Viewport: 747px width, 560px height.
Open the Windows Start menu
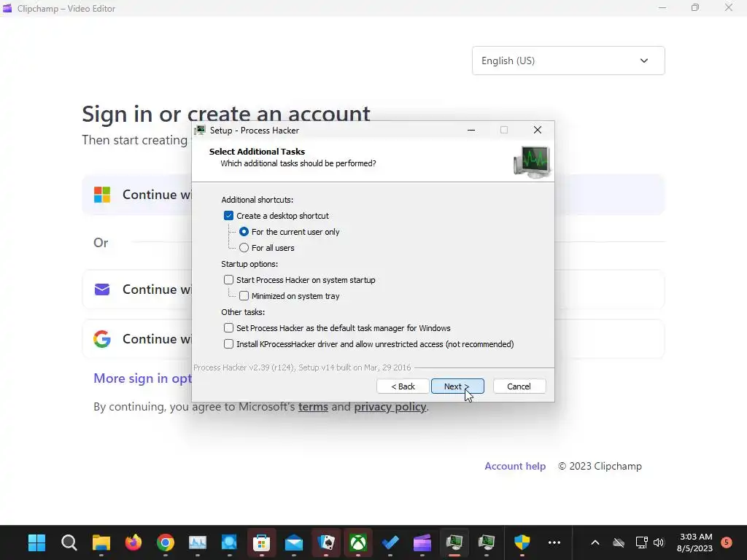point(36,542)
